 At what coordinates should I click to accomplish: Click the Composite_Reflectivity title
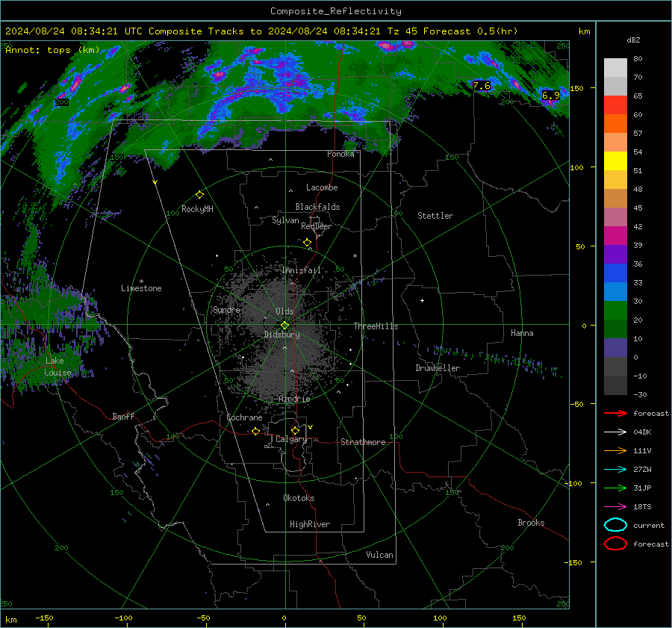pos(335,11)
